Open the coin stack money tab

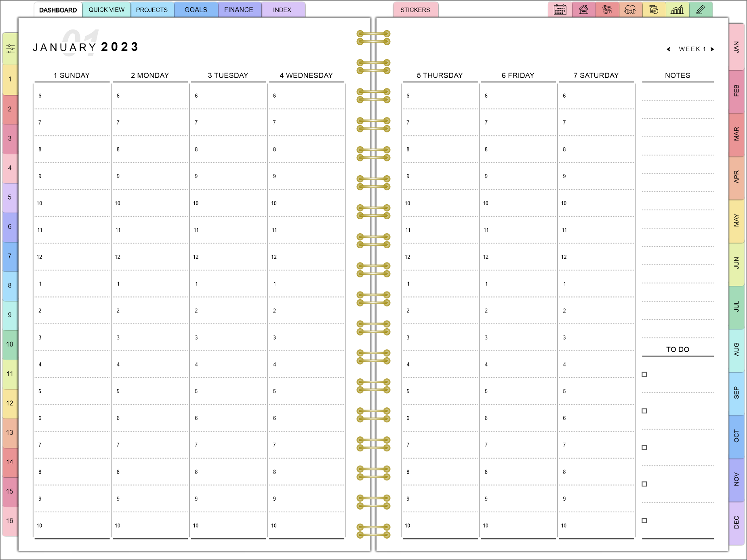point(654,10)
